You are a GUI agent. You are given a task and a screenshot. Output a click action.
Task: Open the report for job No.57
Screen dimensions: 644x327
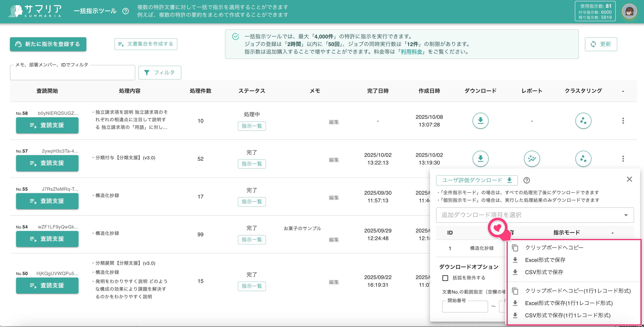coord(532,159)
